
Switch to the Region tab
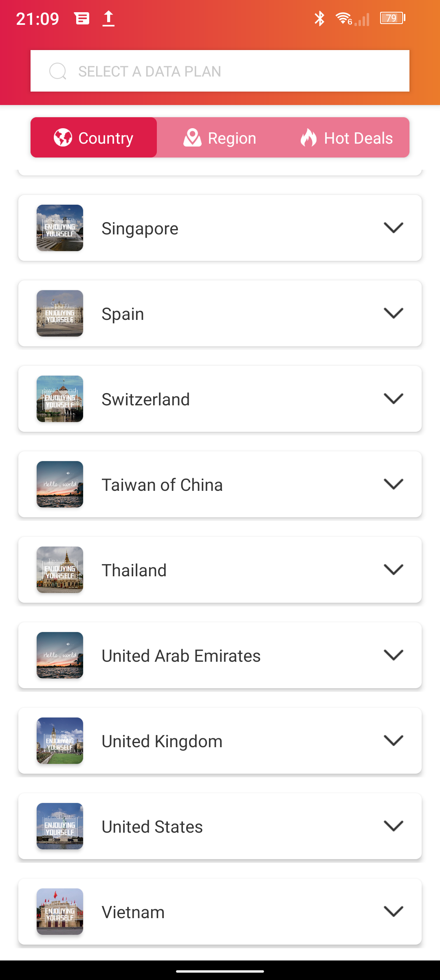coord(220,138)
